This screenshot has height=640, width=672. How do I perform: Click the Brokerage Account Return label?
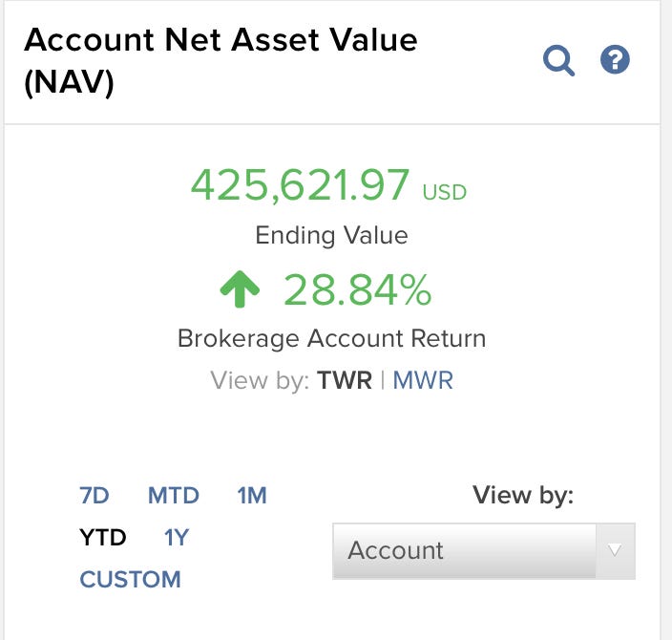(x=331, y=338)
